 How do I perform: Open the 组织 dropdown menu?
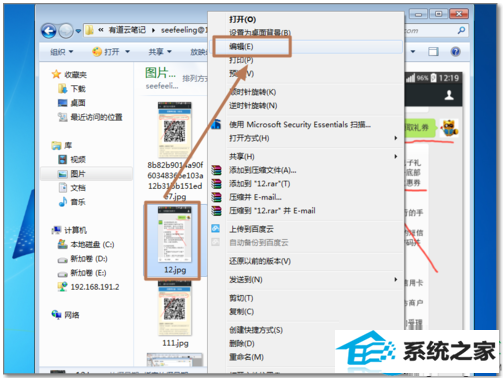click(x=62, y=52)
